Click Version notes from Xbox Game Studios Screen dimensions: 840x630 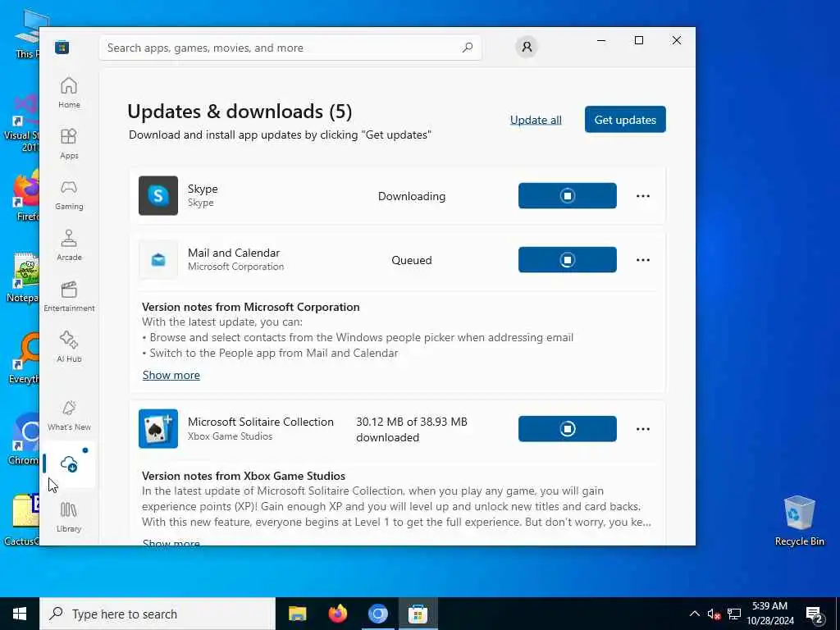tap(243, 476)
